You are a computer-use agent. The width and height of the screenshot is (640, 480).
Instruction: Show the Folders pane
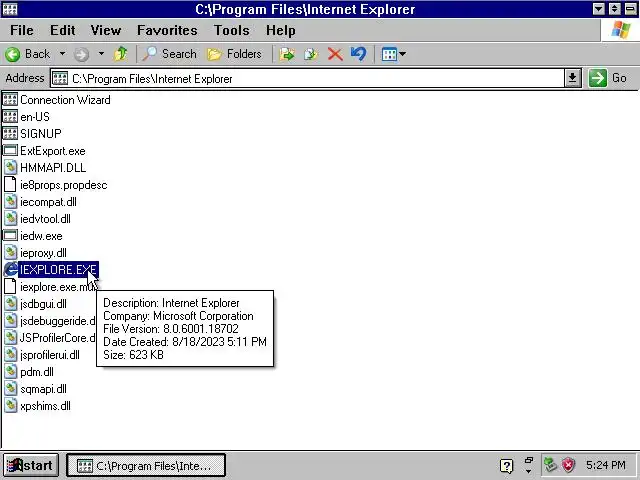(x=234, y=54)
